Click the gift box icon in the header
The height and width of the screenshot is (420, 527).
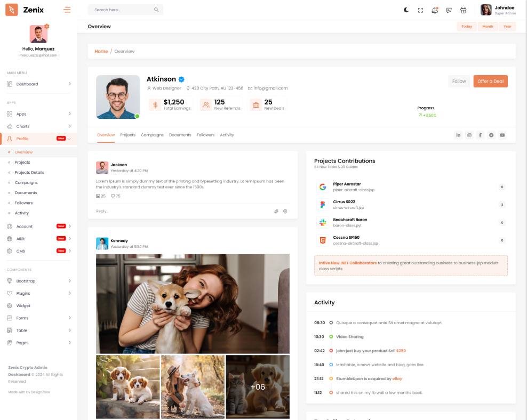pos(463,10)
